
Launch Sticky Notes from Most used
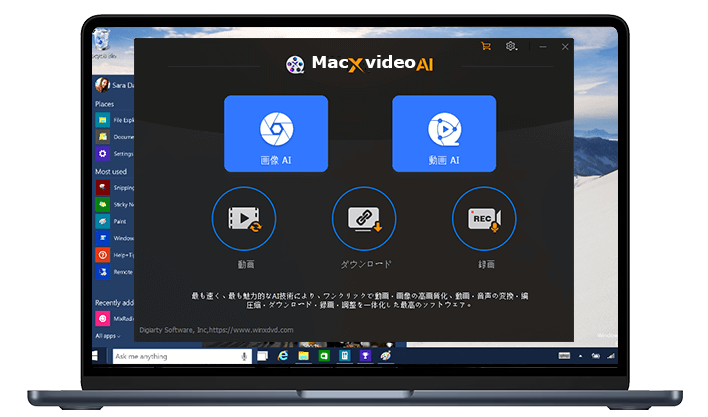coord(115,204)
